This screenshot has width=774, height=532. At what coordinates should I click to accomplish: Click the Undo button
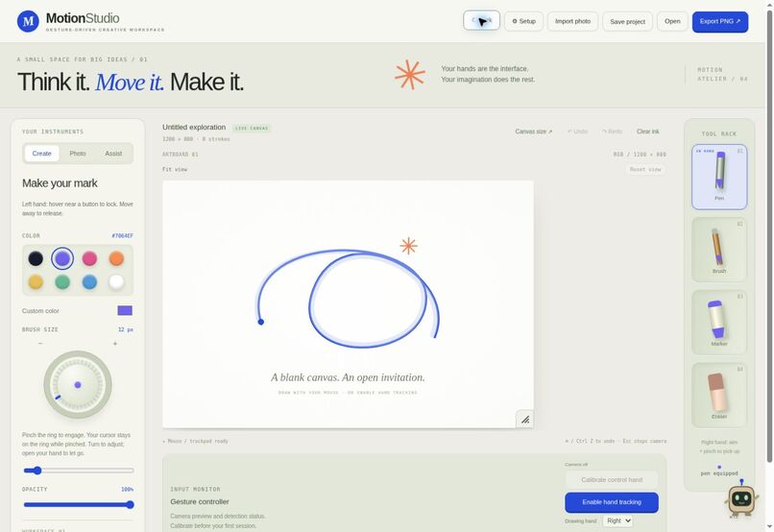click(577, 132)
